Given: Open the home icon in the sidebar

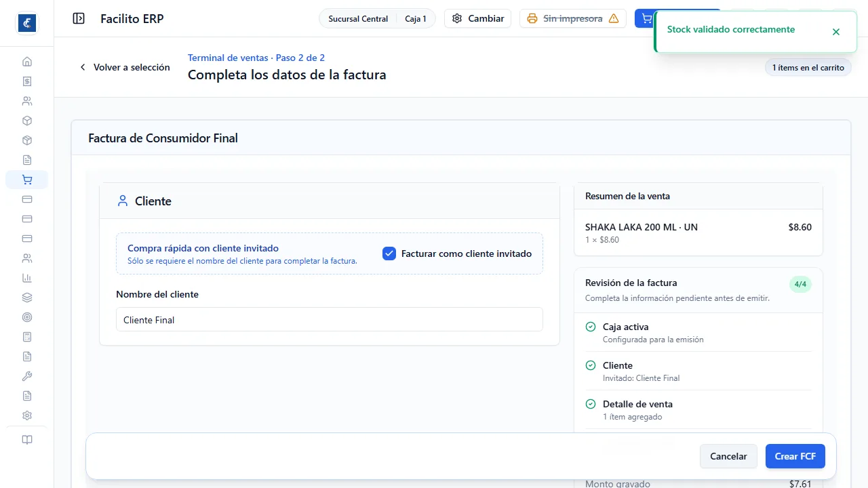Looking at the screenshot, I should 27,62.
